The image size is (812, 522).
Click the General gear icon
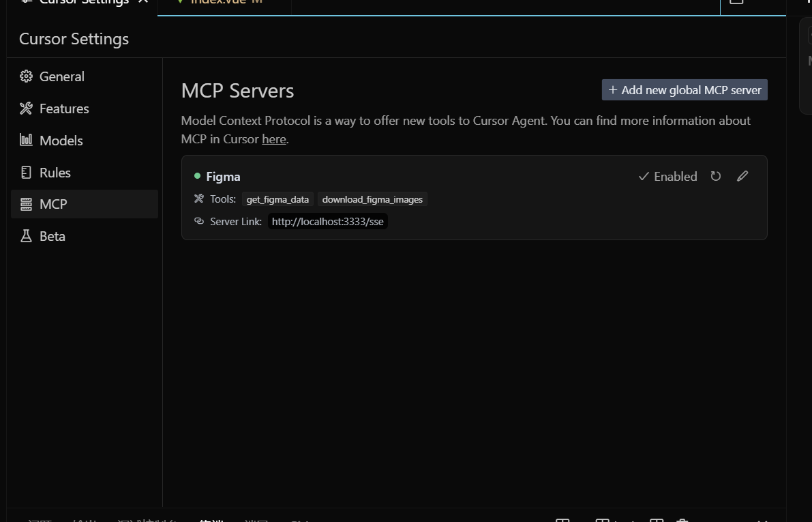click(x=26, y=76)
